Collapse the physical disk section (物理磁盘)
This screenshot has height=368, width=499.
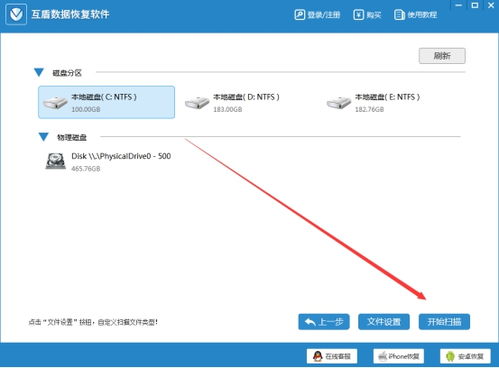coord(44,137)
